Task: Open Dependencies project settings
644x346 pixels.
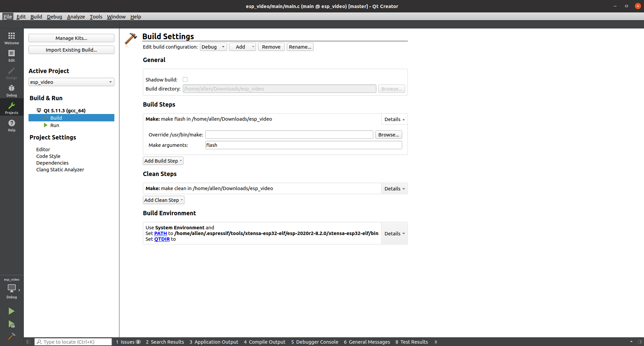Action: (x=52, y=163)
